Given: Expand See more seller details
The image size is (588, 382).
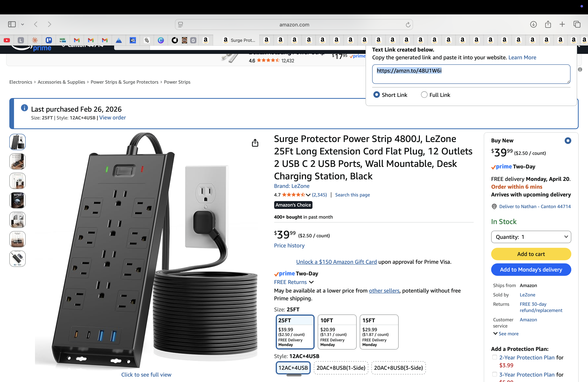Looking at the screenshot, I should coord(506,334).
